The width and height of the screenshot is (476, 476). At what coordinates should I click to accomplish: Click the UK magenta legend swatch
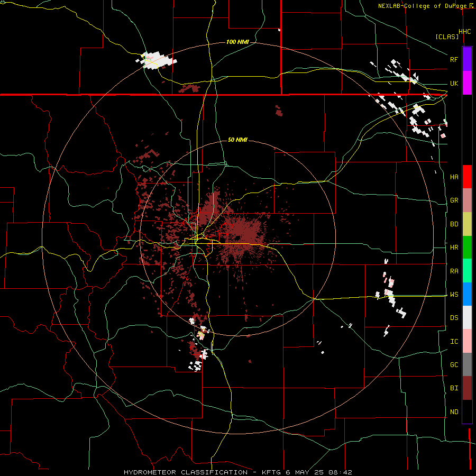point(467,83)
